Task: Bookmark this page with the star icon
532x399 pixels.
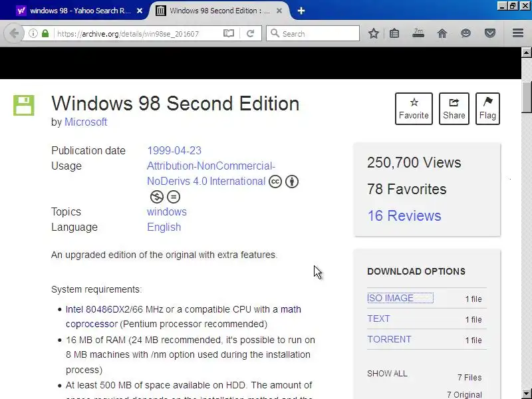Action: point(374,33)
